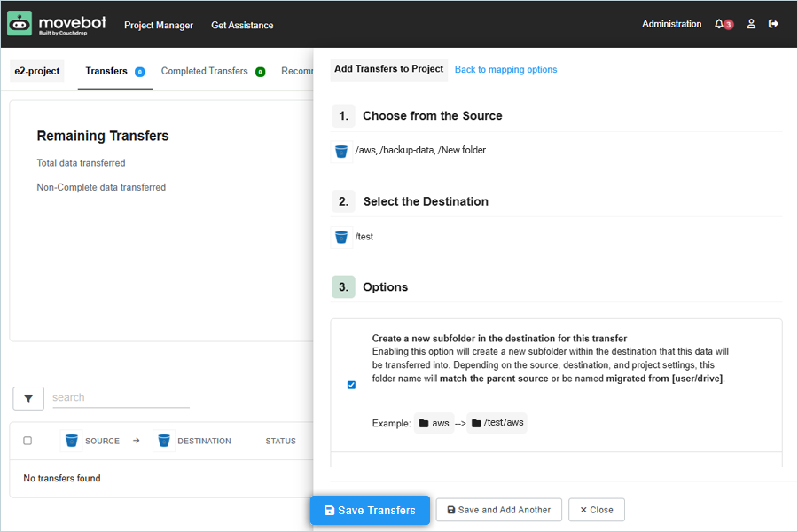Image resolution: width=798 pixels, height=532 pixels.
Task: Click the destination bucket icon for /test
Action: click(341, 237)
